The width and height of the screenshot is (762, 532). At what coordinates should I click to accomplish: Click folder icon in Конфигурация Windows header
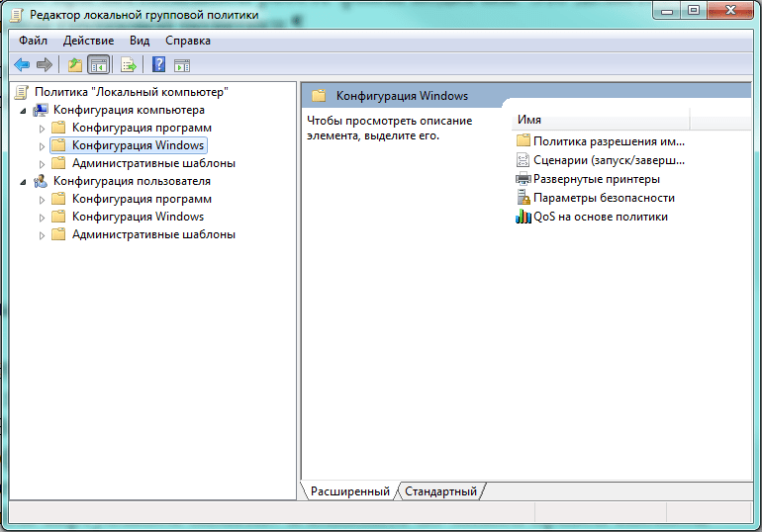[x=319, y=96]
